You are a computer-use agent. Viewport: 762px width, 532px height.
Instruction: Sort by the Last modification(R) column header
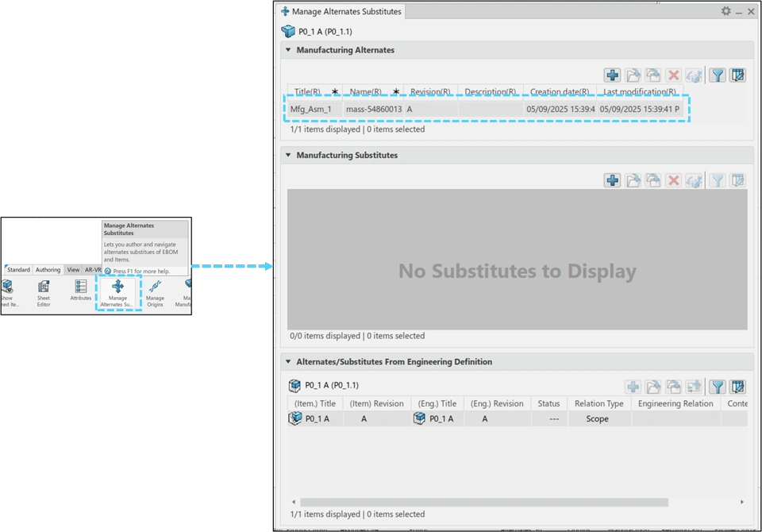click(x=640, y=91)
